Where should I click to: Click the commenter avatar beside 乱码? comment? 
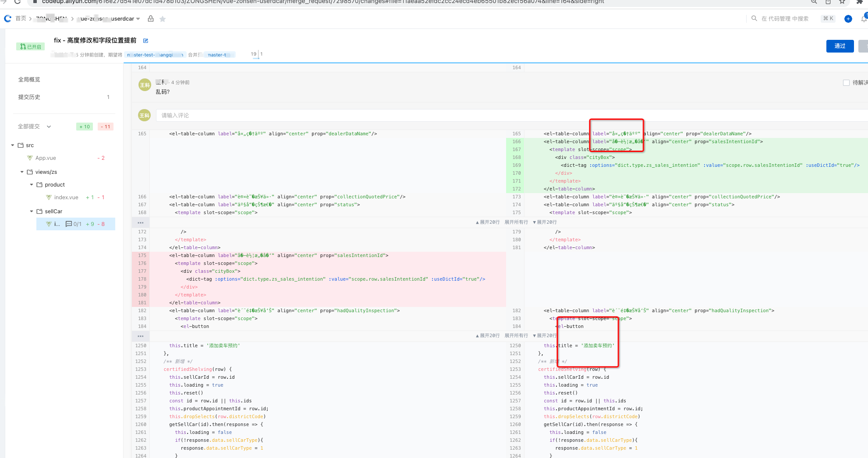click(x=145, y=85)
